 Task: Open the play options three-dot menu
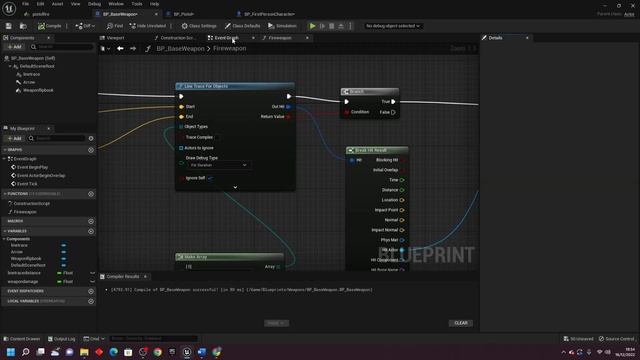pyautogui.click(x=350, y=26)
